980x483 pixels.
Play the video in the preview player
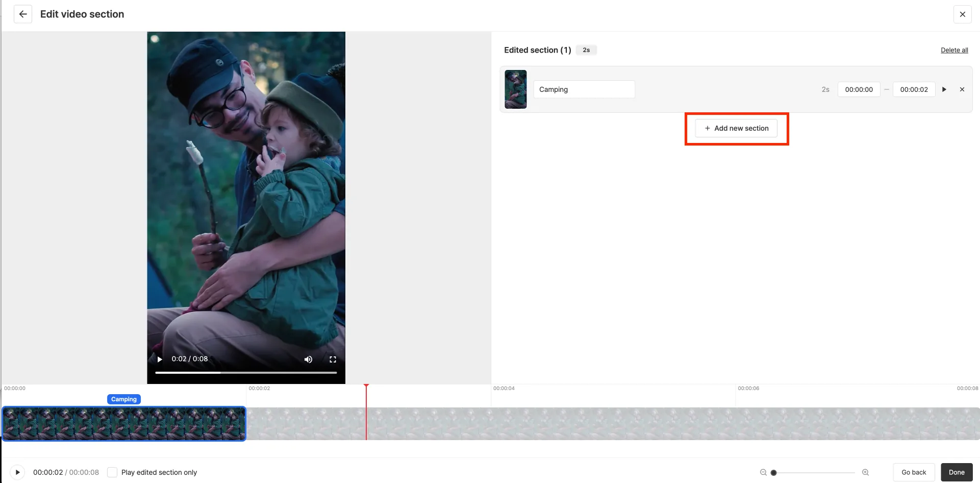[x=160, y=359]
